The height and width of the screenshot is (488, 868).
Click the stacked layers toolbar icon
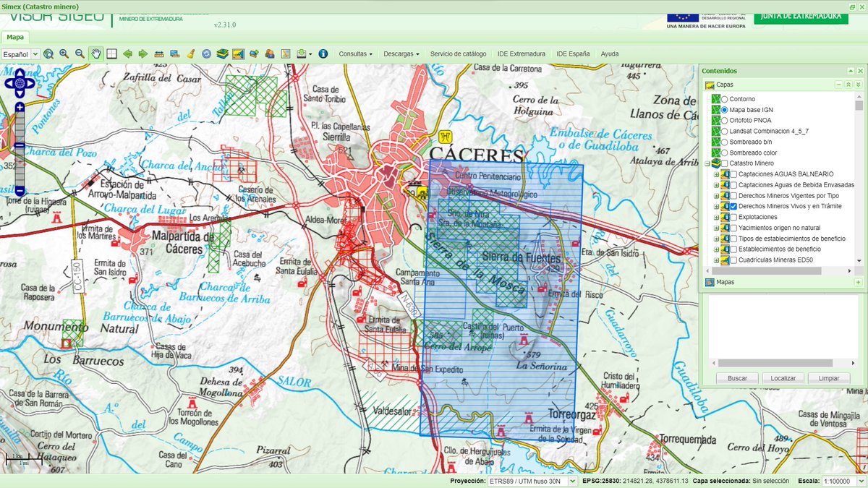pos(223,53)
